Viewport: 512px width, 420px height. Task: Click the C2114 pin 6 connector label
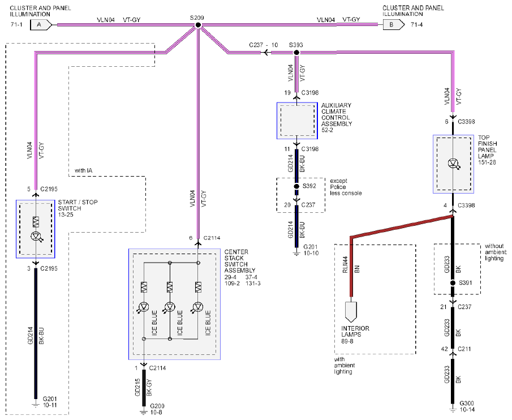point(212,238)
